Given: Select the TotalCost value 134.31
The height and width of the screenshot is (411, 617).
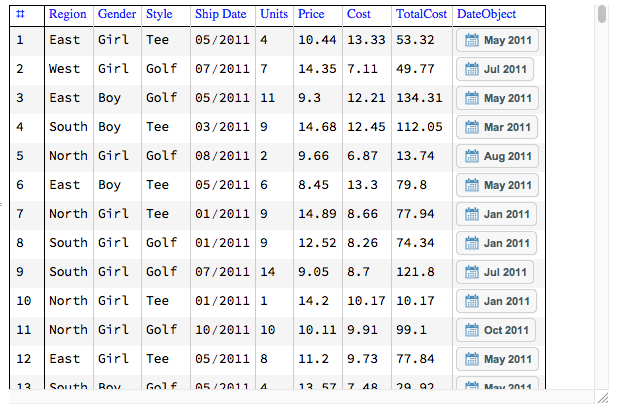Looking at the screenshot, I should click(419, 98).
